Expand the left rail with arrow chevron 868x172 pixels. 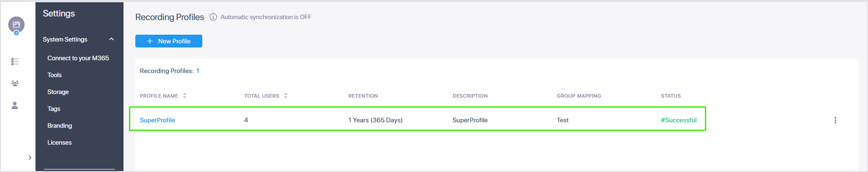click(x=30, y=157)
